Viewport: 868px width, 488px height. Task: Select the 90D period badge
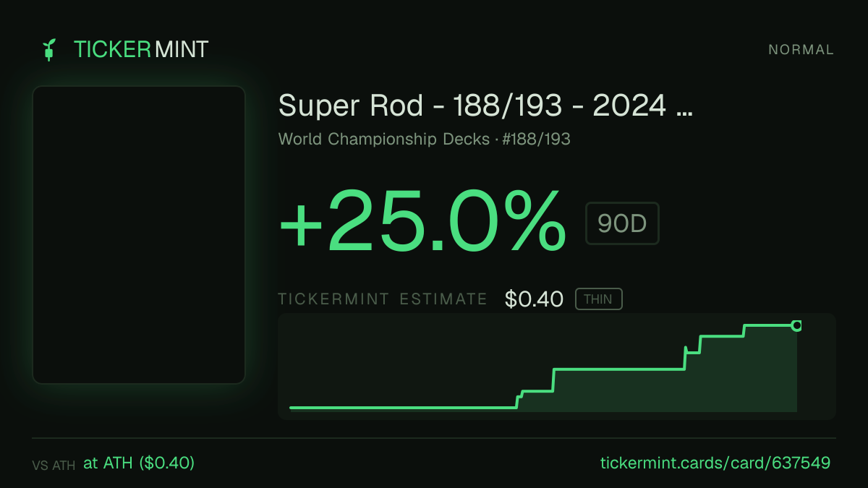pyautogui.click(x=622, y=223)
